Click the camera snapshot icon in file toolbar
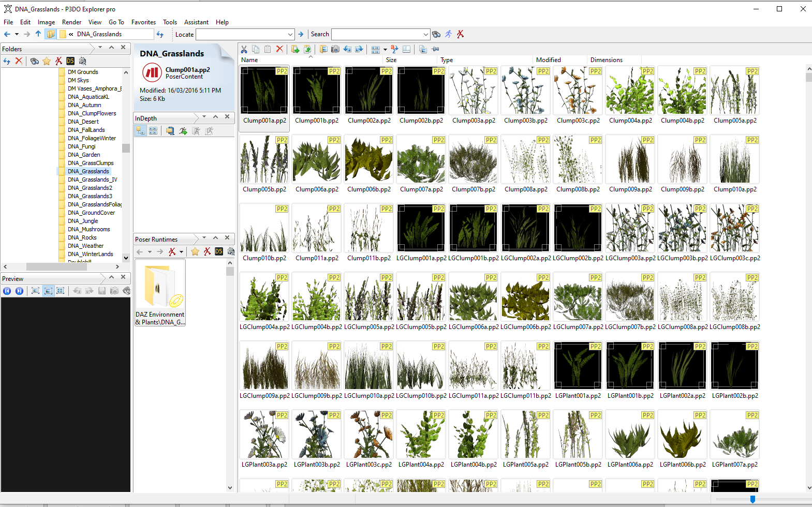The width and height of the screenshot is (812, 507). point(335,49)
